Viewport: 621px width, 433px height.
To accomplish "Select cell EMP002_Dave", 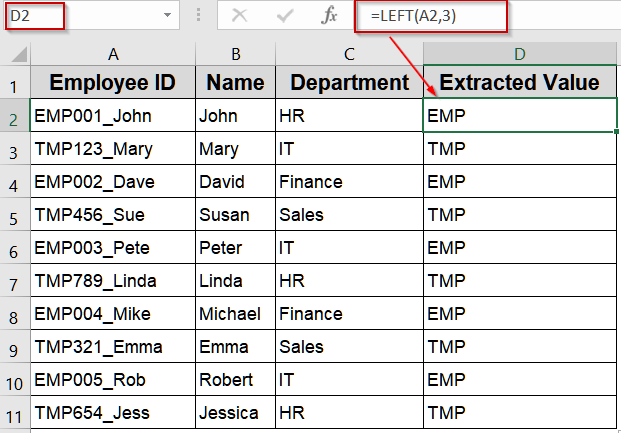I will 113,181.
